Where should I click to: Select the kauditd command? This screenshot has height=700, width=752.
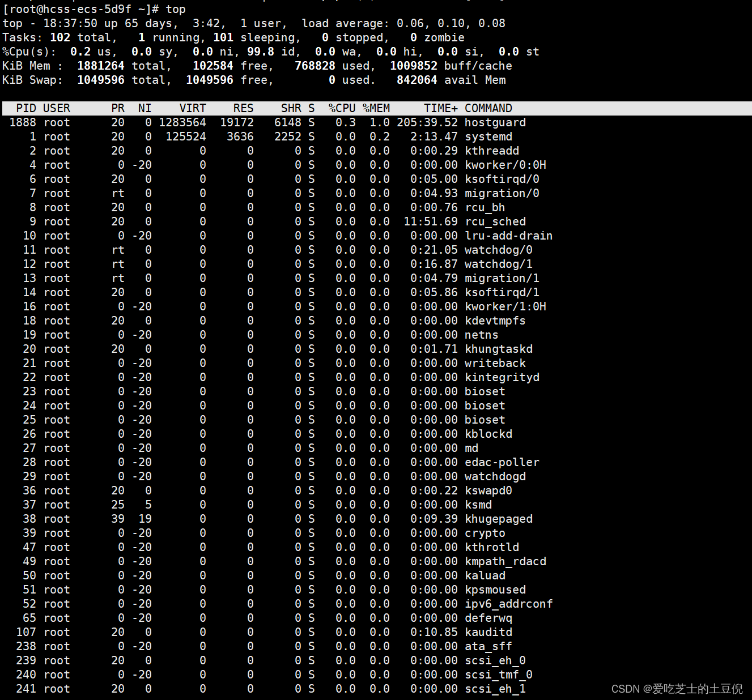(x=488, y=632)
